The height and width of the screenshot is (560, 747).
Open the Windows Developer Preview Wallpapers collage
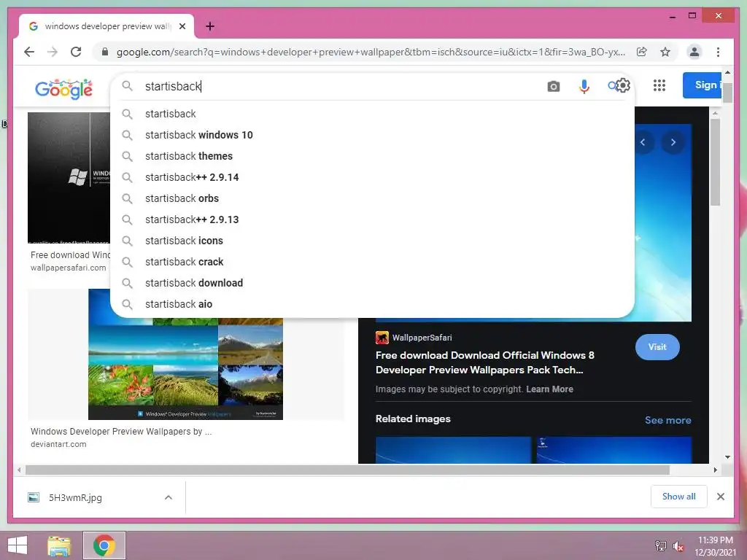[x=185, y=354]
